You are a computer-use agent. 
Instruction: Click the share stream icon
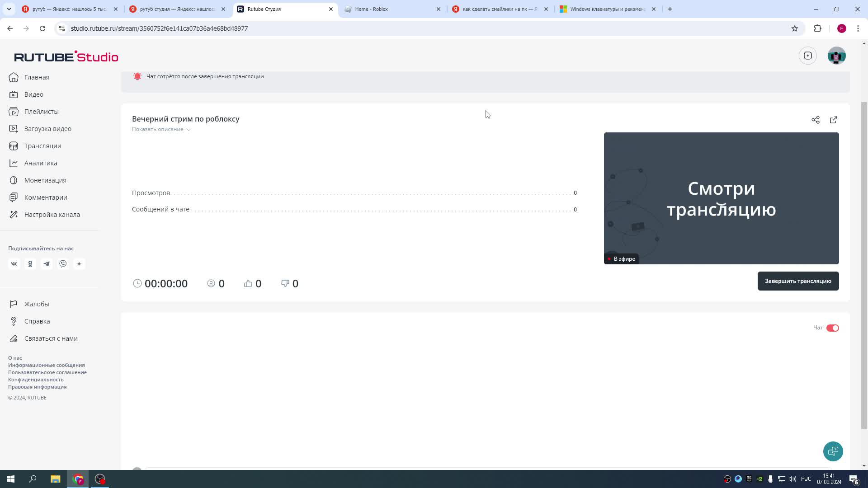(816, 120)
